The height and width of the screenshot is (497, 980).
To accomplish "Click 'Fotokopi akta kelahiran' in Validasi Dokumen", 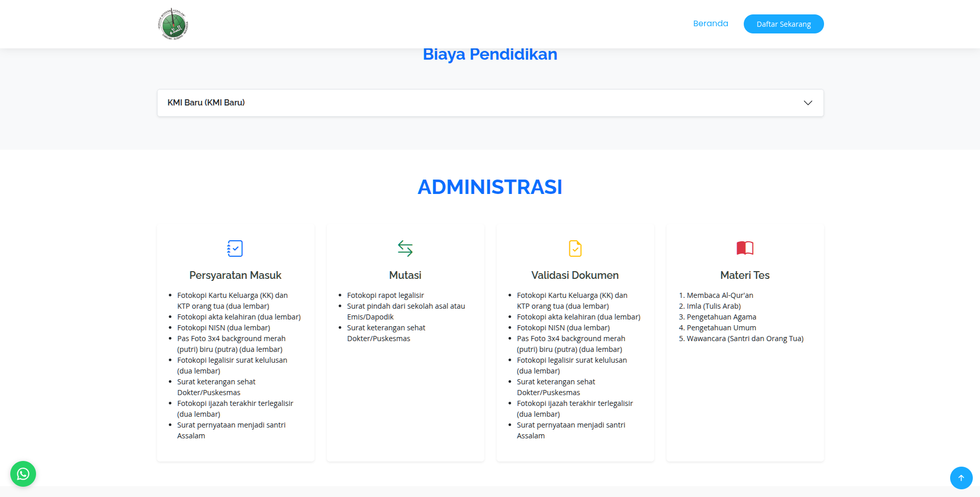I will click(x=579, y=317).
